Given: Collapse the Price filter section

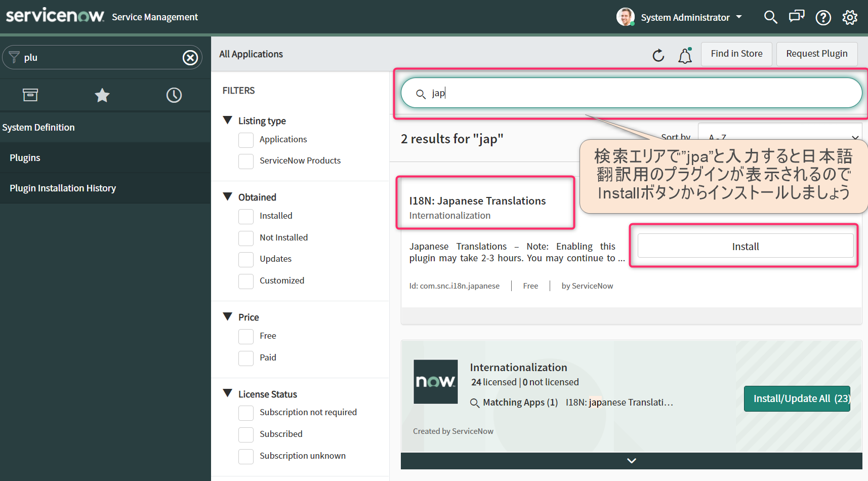Looking at the screenshot, I should click(x=227, y=316).
